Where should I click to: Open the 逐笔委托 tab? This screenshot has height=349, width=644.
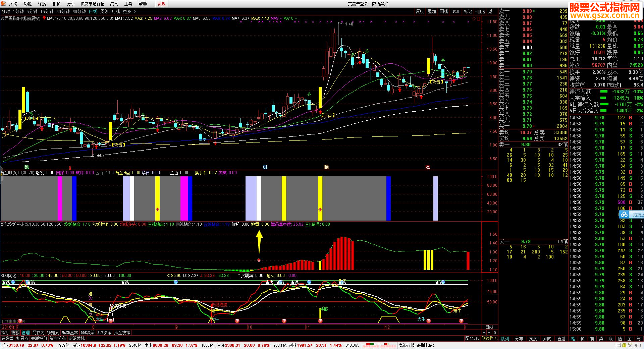[x=77, y=338]
